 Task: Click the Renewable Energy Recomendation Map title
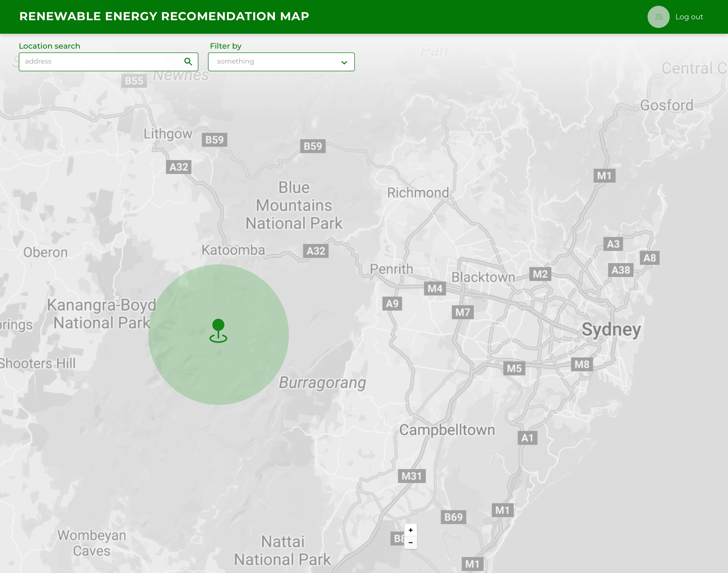coord(164,16)
